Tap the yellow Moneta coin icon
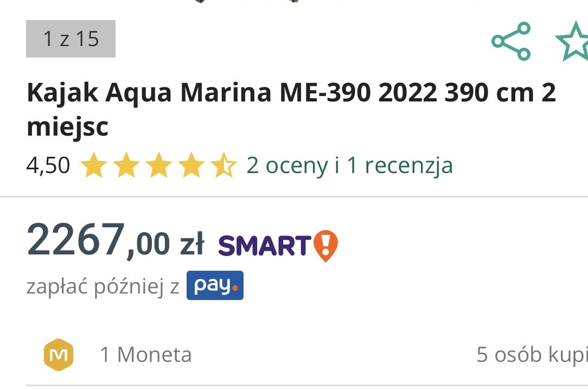The image size is (588, 389). tap(59, 354)
